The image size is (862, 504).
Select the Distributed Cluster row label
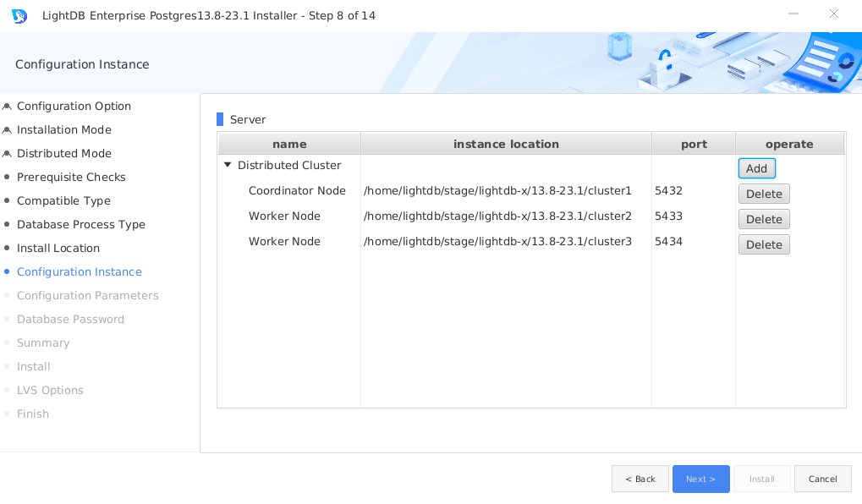[x=289, y=166]
